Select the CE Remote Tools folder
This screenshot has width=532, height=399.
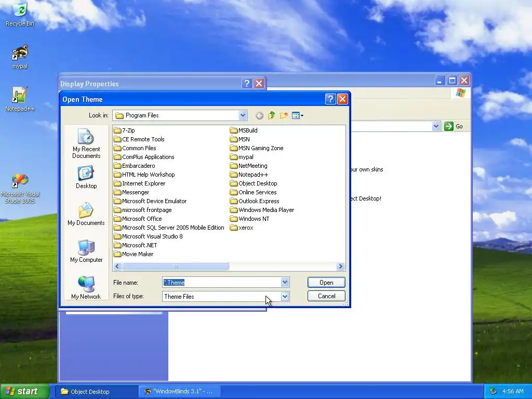[x=139, y=139]
